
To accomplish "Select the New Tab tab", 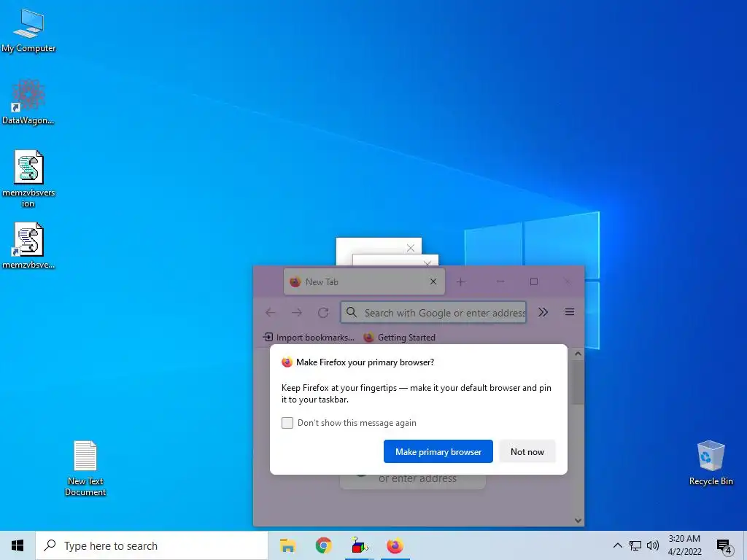I will 364,281.
